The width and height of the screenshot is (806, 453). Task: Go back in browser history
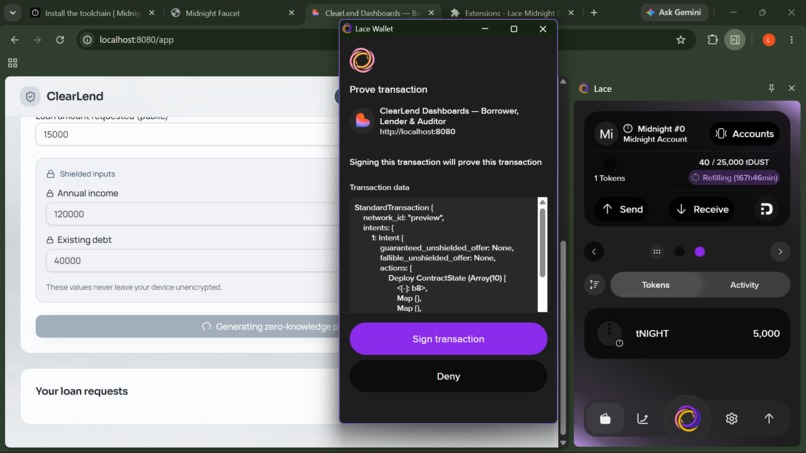click(x=14, y=40)
